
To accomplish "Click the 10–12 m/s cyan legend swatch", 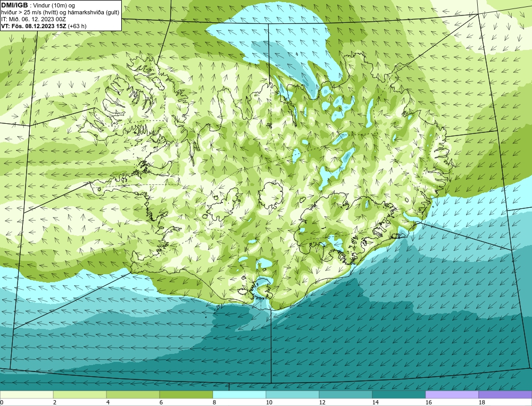I will tap(293, 394).
